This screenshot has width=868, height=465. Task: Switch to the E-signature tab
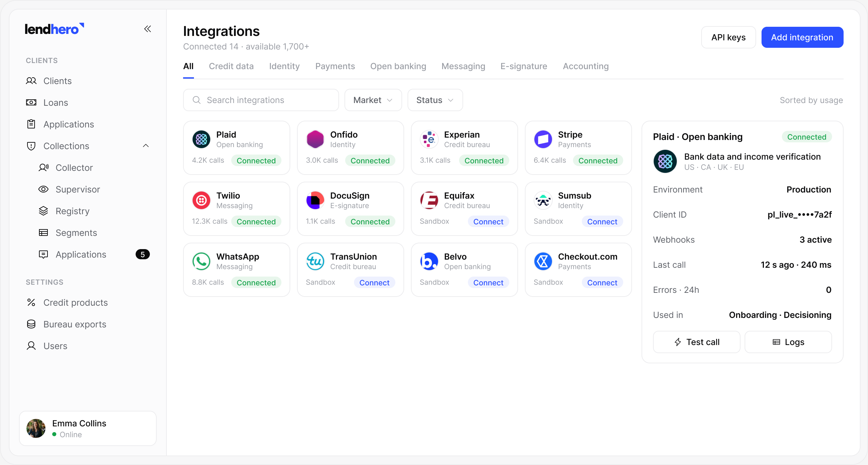(x=524, y=66)
